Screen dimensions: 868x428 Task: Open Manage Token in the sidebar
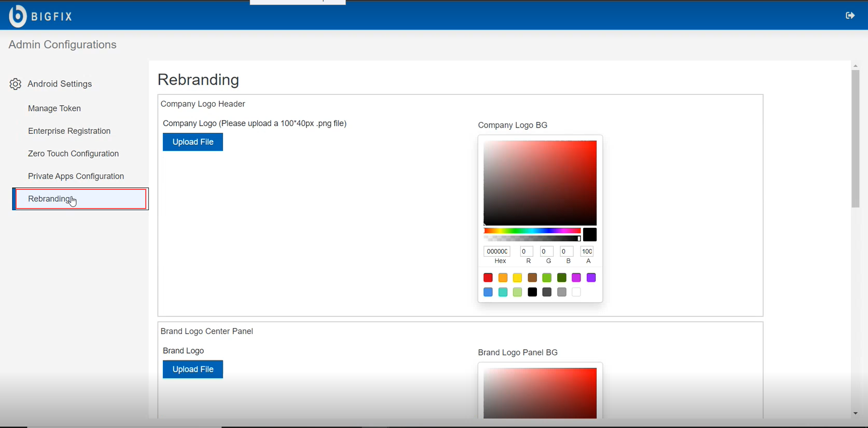point(54,108)
